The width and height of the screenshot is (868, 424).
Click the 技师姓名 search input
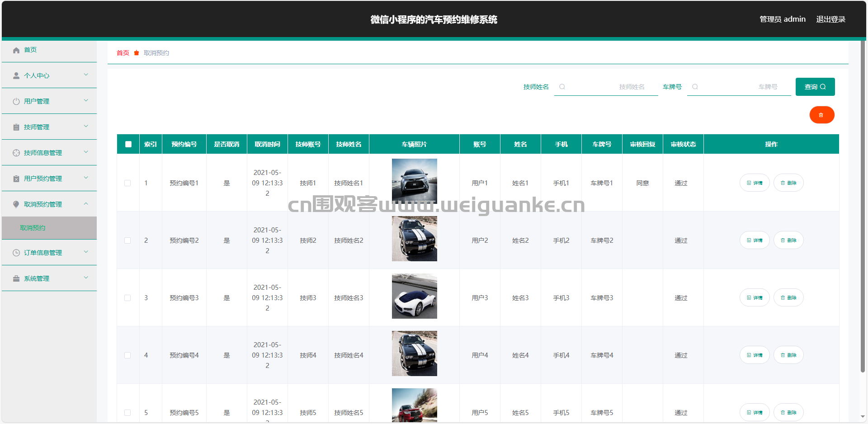tap(606, 87)
